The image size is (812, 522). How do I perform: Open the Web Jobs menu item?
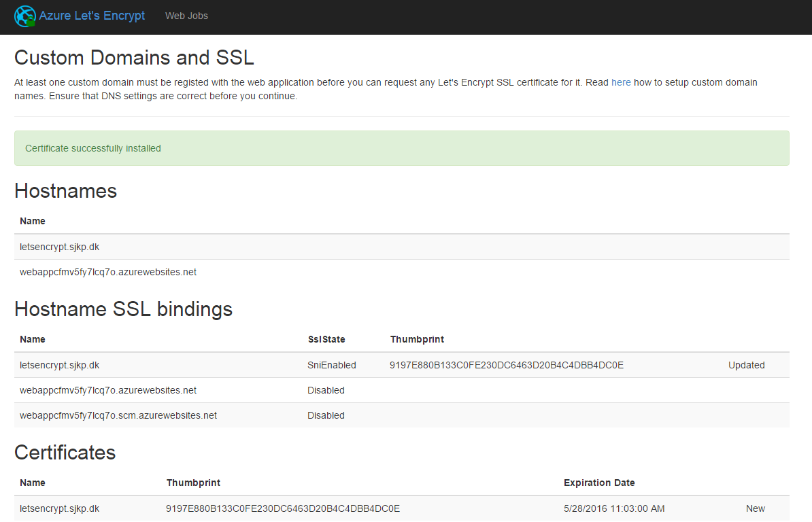click(x=186, y=16)
